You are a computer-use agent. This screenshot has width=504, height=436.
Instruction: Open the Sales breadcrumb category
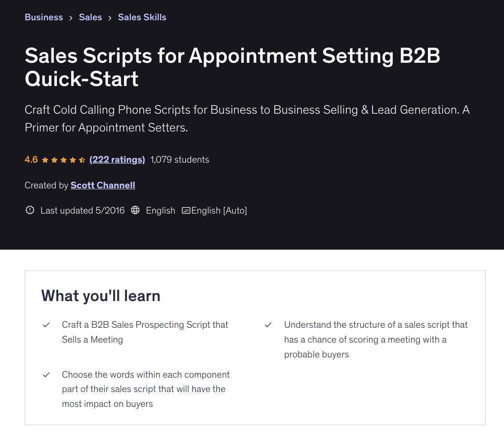[90, 17]
